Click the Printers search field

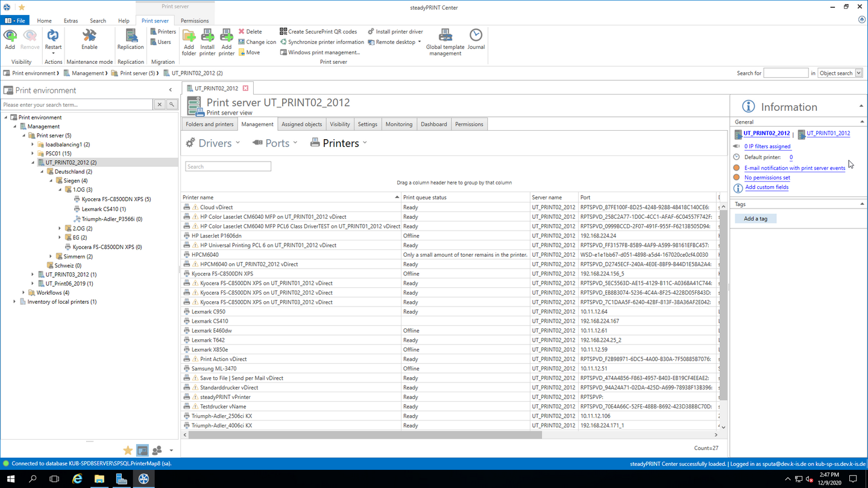coord(228,166)
